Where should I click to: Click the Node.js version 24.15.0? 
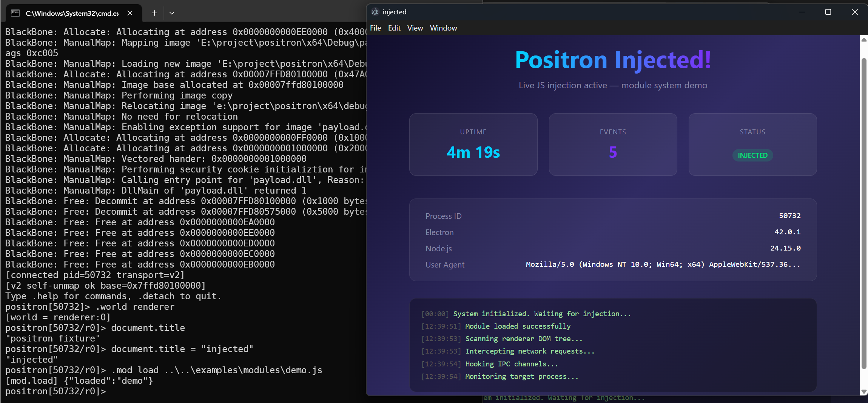pyautogui.click(x=785, y=248)
